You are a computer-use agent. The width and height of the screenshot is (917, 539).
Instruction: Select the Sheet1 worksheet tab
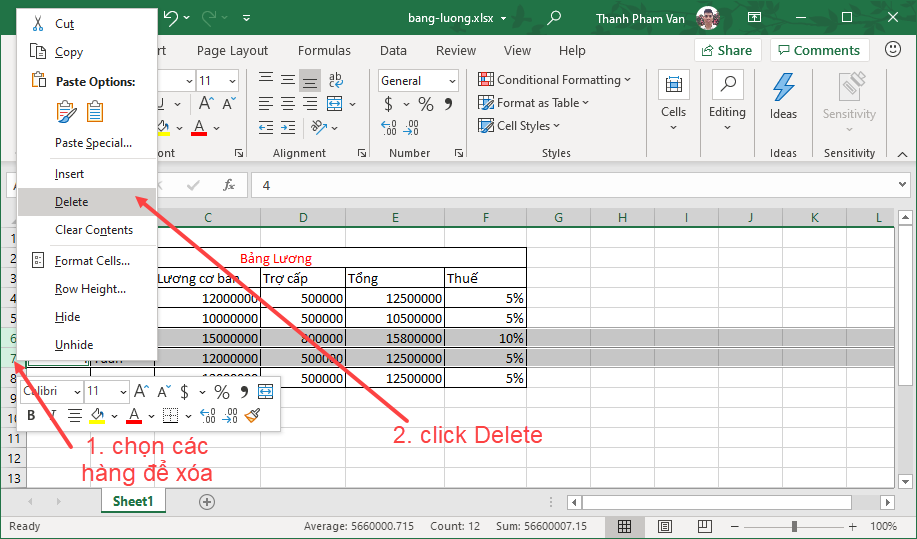pos(133,501)
